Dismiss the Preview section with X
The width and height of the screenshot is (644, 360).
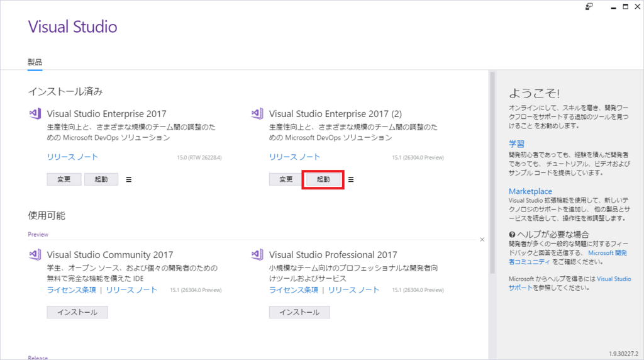[x=482, y=240]
